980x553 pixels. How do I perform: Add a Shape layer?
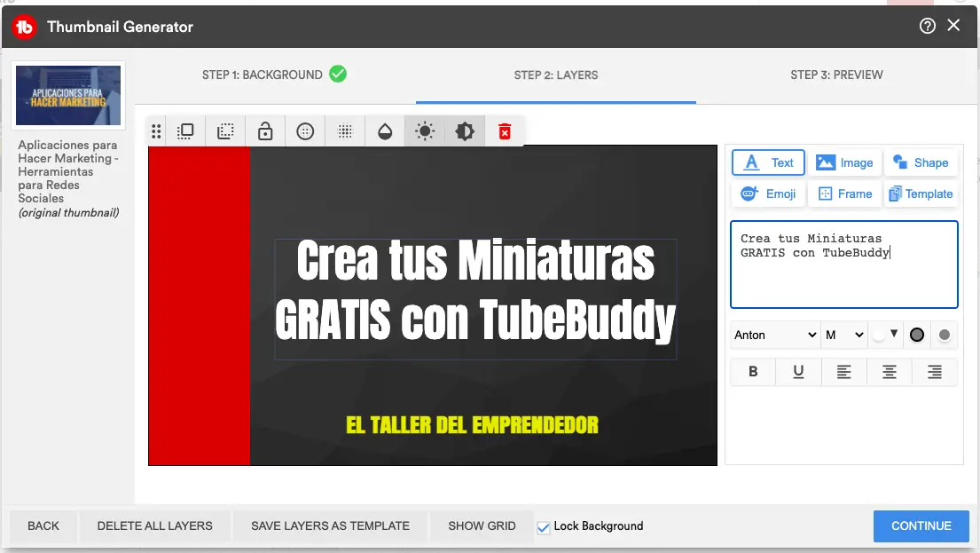pyautogui.click(x=921, y=162)
